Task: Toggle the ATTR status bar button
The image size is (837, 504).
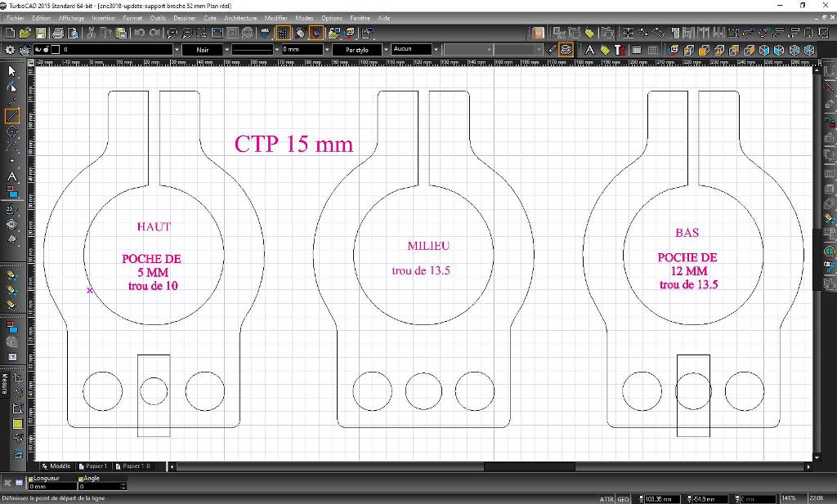Action: coord(606,498)
